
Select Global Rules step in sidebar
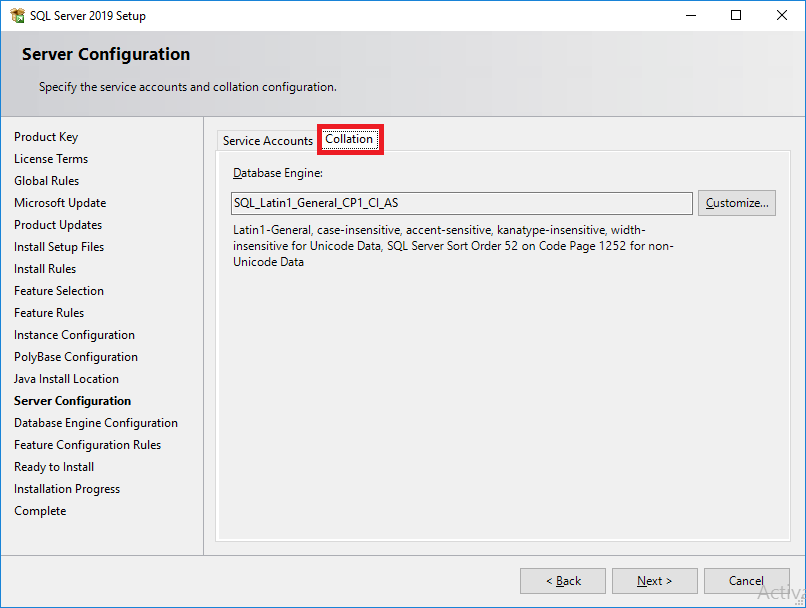coord(47,181)
